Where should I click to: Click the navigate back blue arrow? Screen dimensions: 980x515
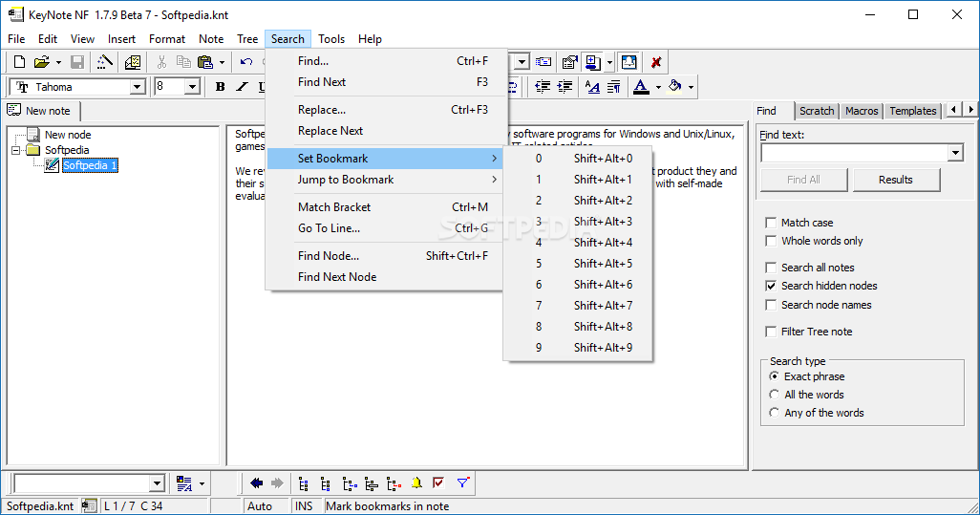256,483
